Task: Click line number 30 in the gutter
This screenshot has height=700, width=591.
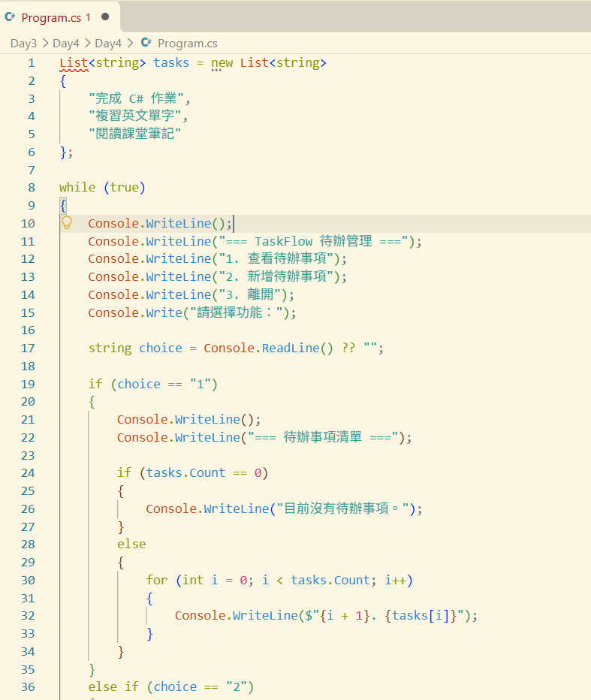Action: click(28, 580)
